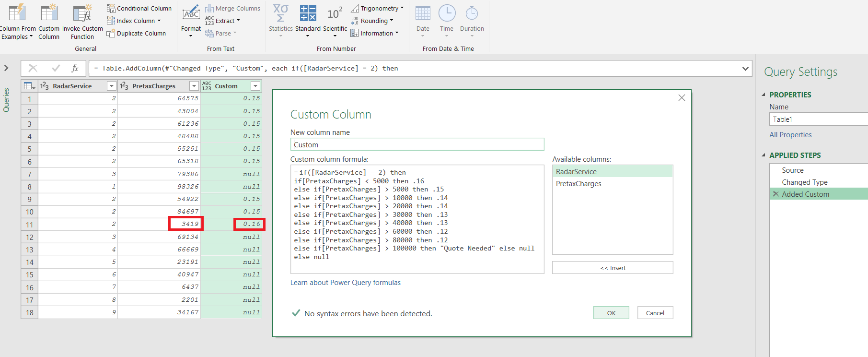Click Merge Columns
868x357 pixels.
coord(232,8)
